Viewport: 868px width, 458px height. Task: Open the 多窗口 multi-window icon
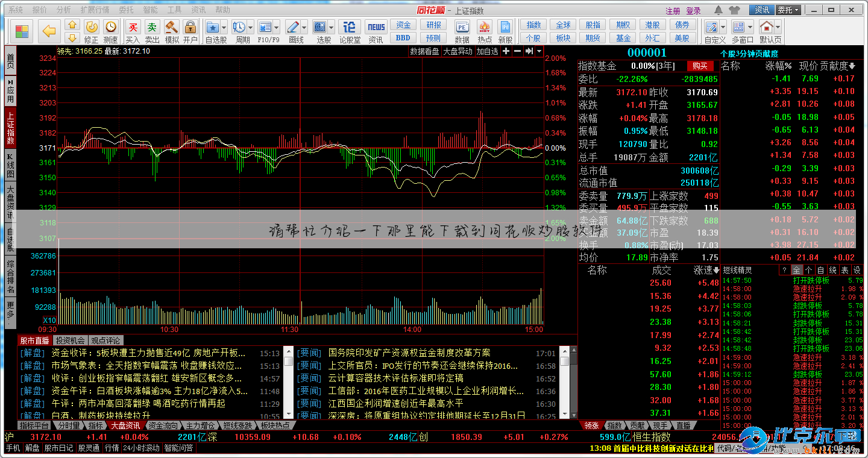point(740,27)
